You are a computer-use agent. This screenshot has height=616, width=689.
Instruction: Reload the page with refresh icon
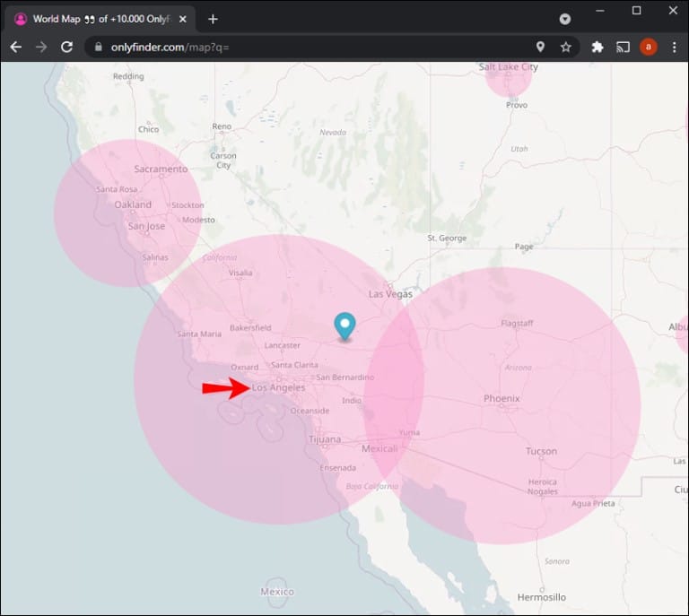(x=66, y=47)
